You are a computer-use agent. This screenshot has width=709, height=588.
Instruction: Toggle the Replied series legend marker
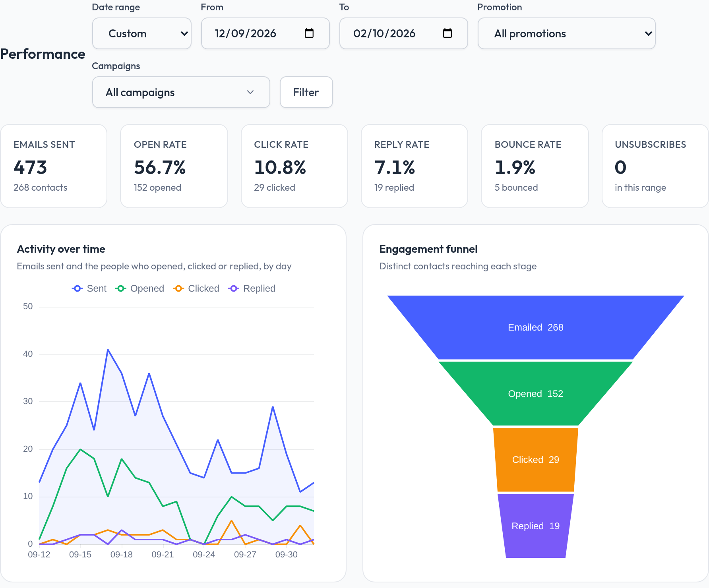(x=234, y=288)
